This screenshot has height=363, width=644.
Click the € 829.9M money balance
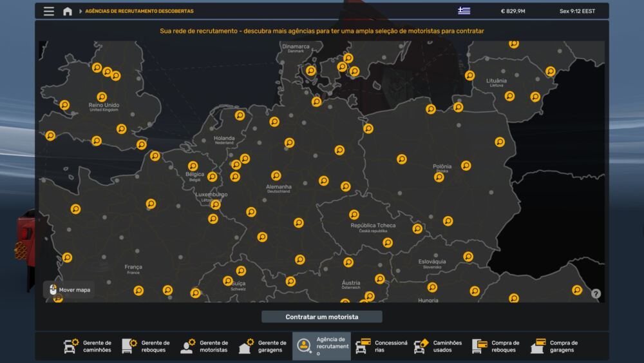click(x=513, y=11)
